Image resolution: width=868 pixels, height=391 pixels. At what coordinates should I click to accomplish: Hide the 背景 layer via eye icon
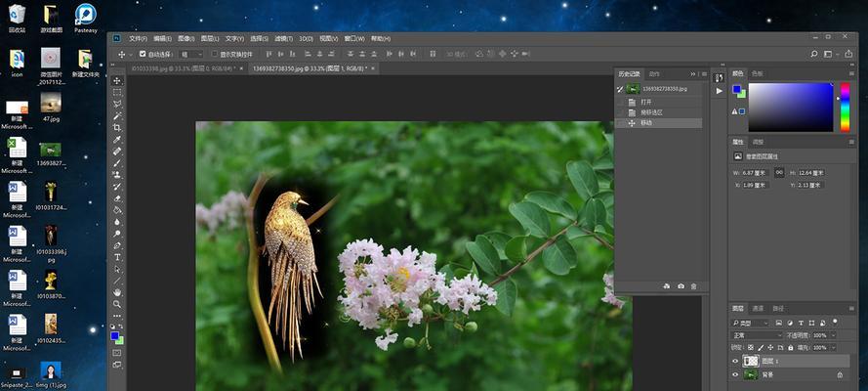[x=735, y=375]
